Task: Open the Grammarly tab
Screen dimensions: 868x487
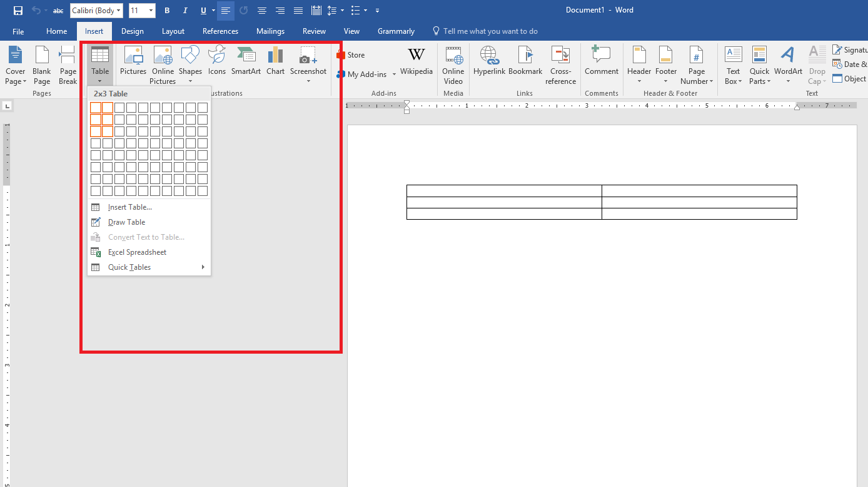Action: [x=396, y=31]
